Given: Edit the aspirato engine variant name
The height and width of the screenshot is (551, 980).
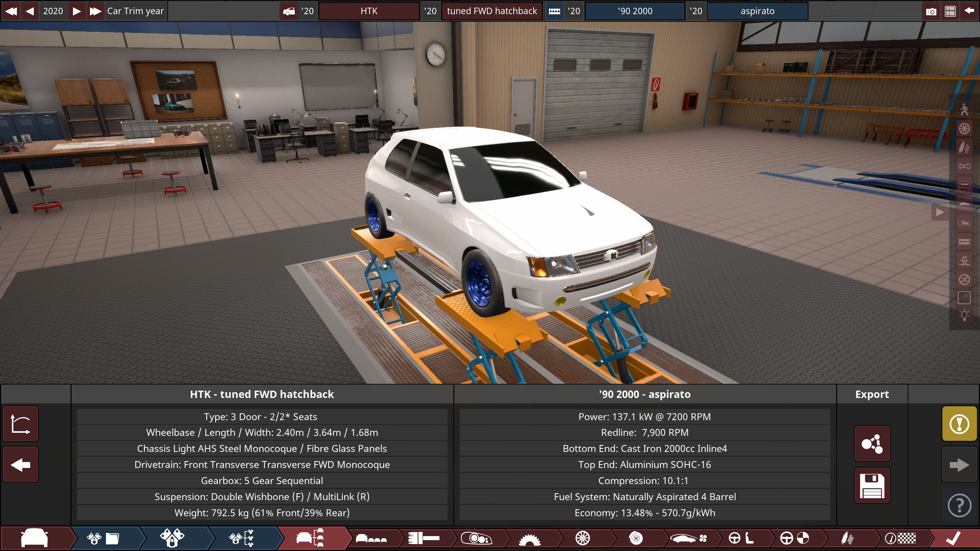Looking at the screenshot, I should 757,11.
